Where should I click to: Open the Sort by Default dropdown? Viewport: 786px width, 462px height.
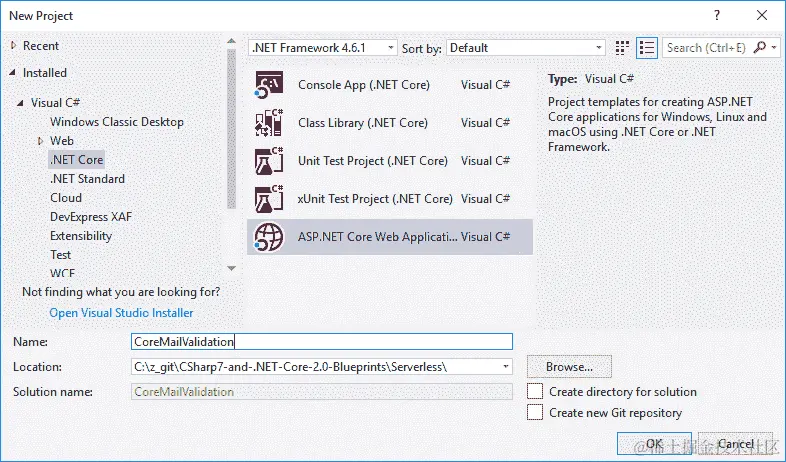coord(526,48)
